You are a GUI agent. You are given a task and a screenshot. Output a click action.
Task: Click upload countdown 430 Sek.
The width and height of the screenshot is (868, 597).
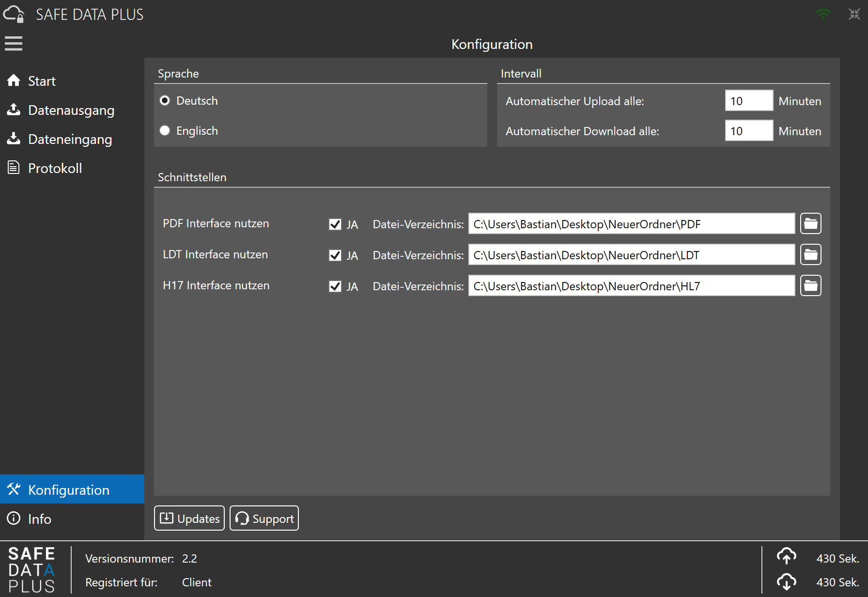pos(837,559)
